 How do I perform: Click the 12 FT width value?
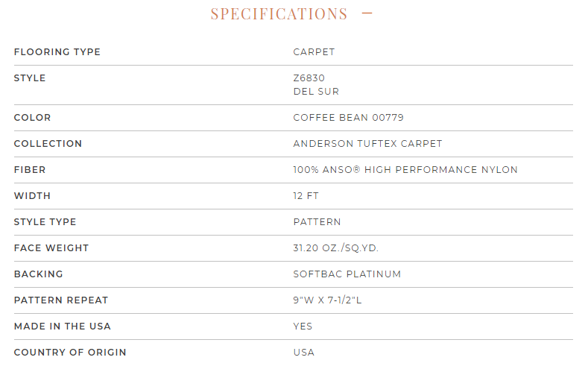click(x=306, y=196)
